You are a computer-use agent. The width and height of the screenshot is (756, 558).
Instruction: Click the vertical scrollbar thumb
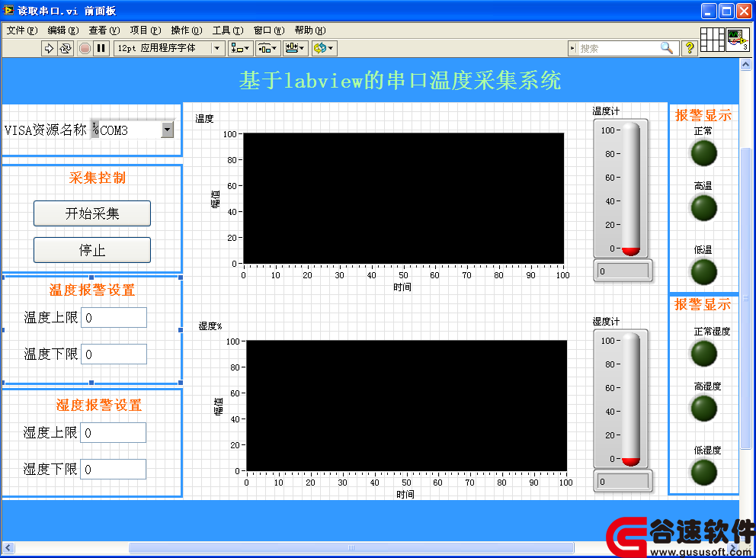coord(745,298)
